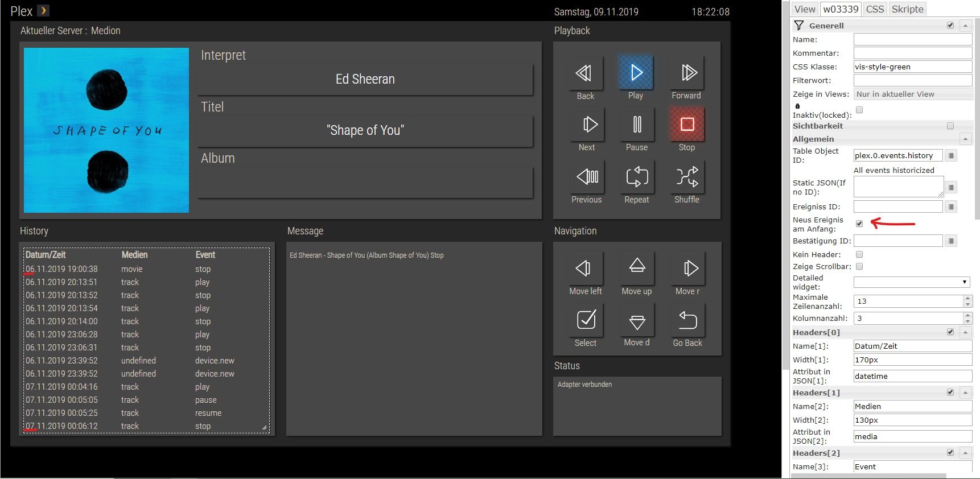Image resolution: width=980 pixels, height=479 pixels.
Task: Click message text Ed Sheeran - Shape of You
Action: pos(367,255)
